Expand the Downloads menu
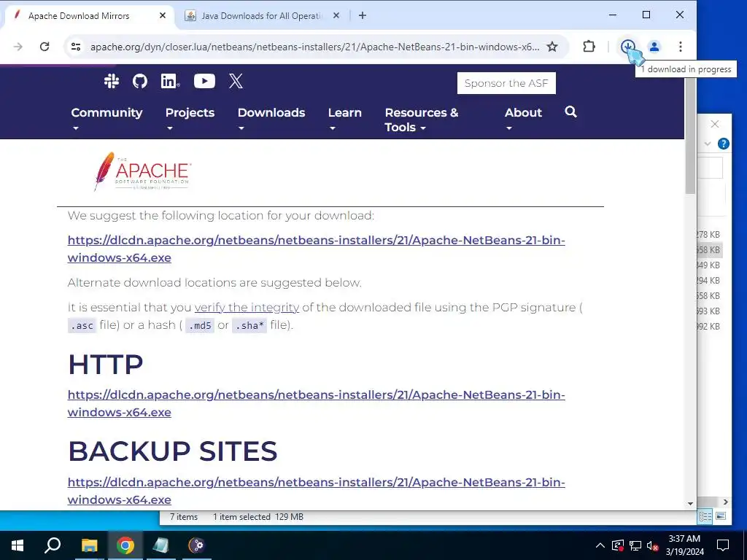This screenshot has width=747, height=560. pyautogui.click(x=271, y=118)
